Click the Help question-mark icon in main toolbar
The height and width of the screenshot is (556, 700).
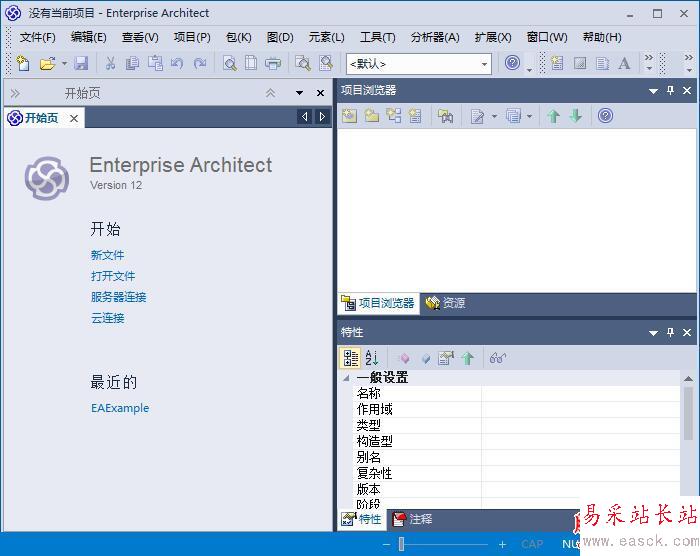coord(512,63)
